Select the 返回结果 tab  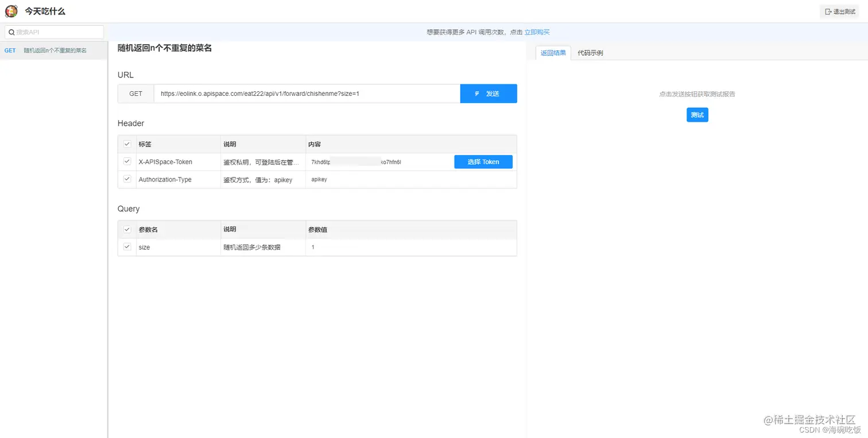(x=552, y=52)
